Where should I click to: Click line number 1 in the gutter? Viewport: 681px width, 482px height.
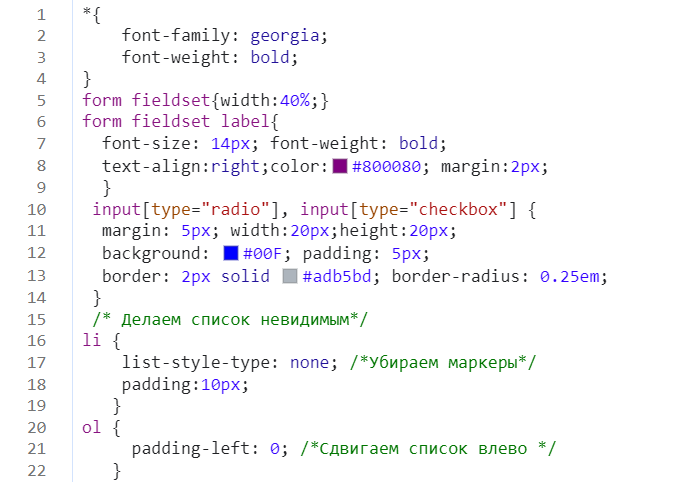(41, 15)
